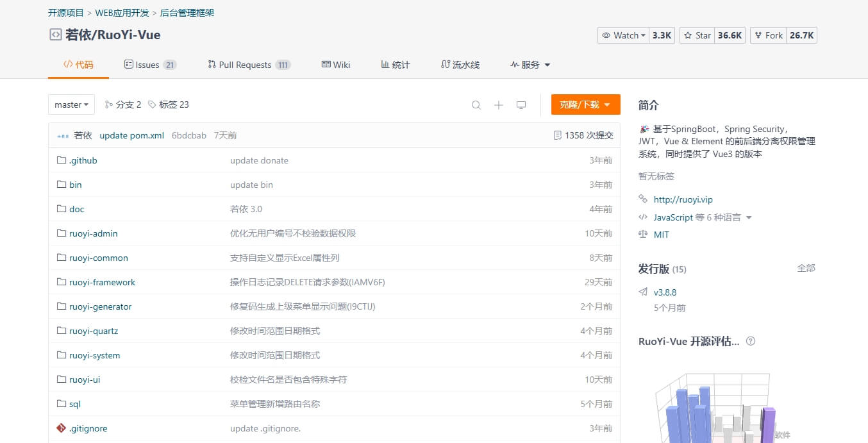Click the plus icon to add a file

pos(499,105)
